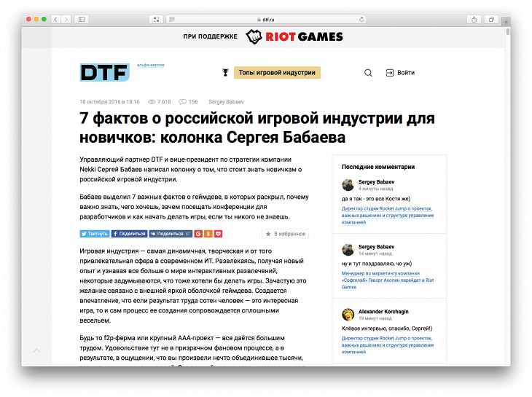Add article to favorites (В избранное)
Viewport: 532px width, 397px height.
[x=286, y=234]
